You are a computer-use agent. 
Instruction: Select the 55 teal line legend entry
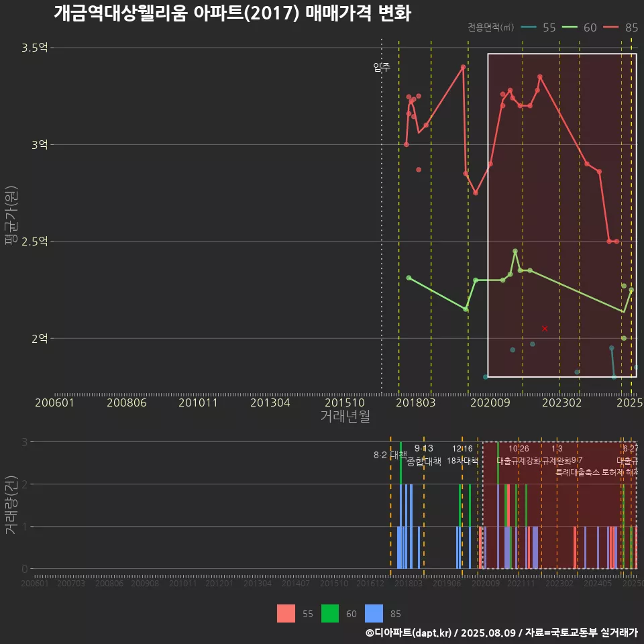(x=538, y=28)
